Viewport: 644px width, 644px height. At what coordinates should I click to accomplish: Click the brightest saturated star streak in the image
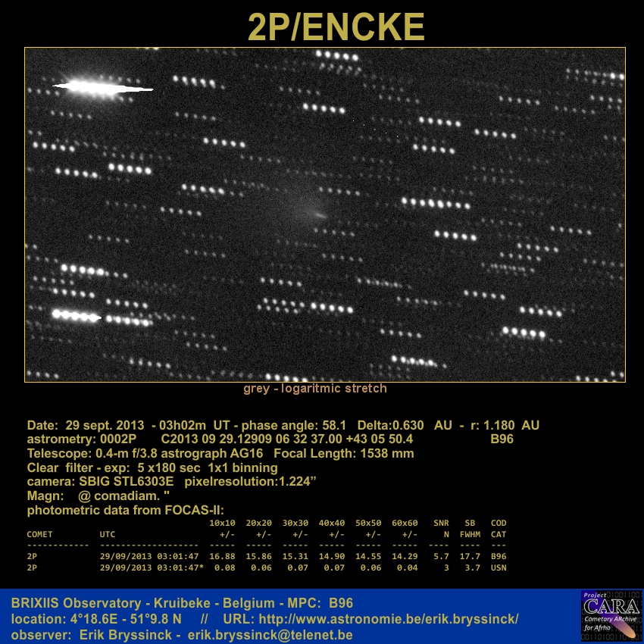tap(103, 87)
